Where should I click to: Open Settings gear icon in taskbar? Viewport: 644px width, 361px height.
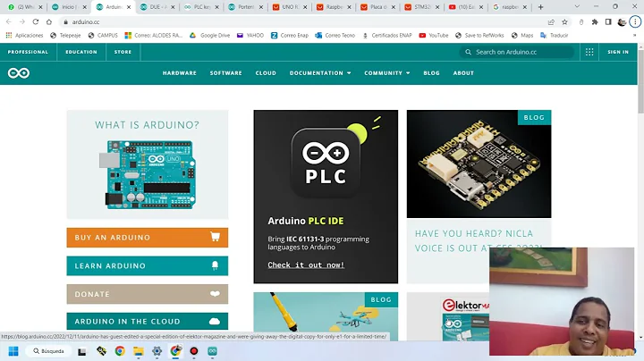tap(157, 351)
